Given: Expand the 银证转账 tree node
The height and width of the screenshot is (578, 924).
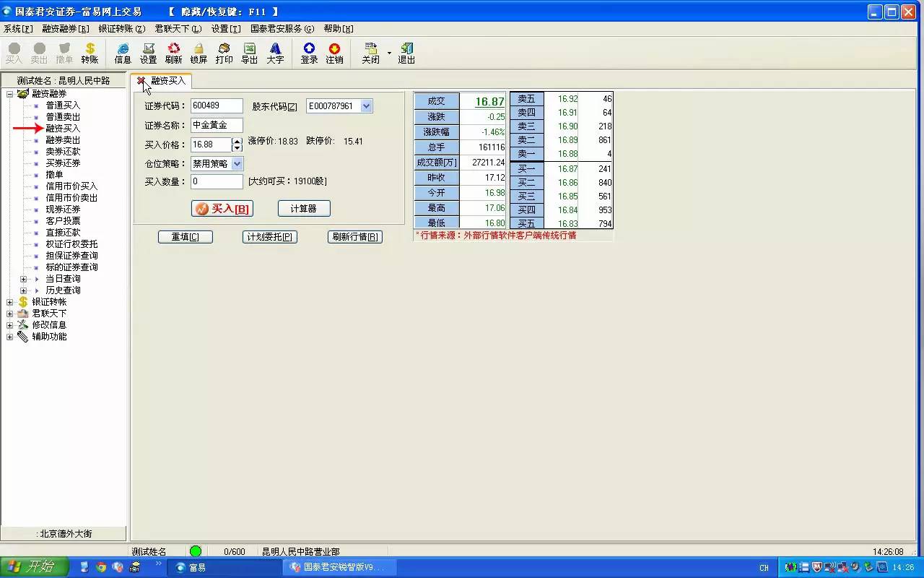Looking at the screenshot, I should (x=9, y=302).
